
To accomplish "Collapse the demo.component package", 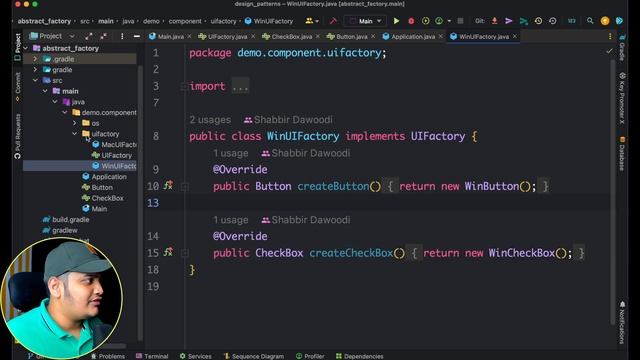I will pyautogui.click(x=65, y=112).
